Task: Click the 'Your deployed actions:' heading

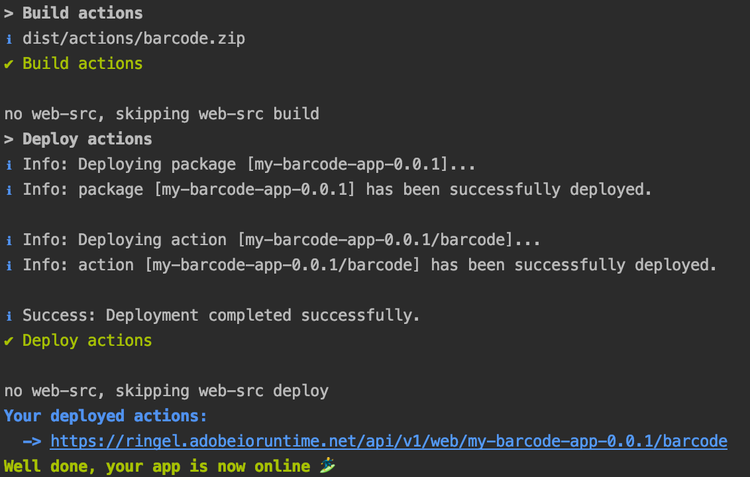Action: pyautogui.click(x=106, y=416)
